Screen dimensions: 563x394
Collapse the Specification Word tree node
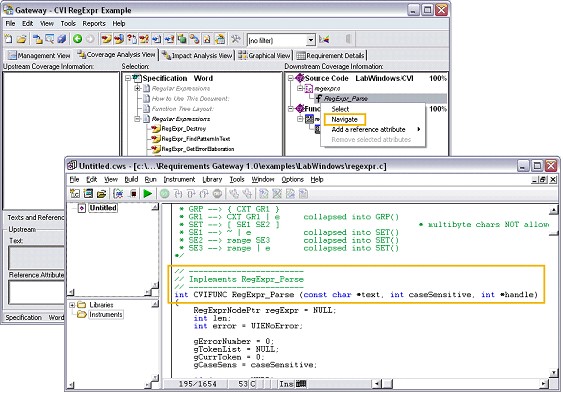[128, 78]
